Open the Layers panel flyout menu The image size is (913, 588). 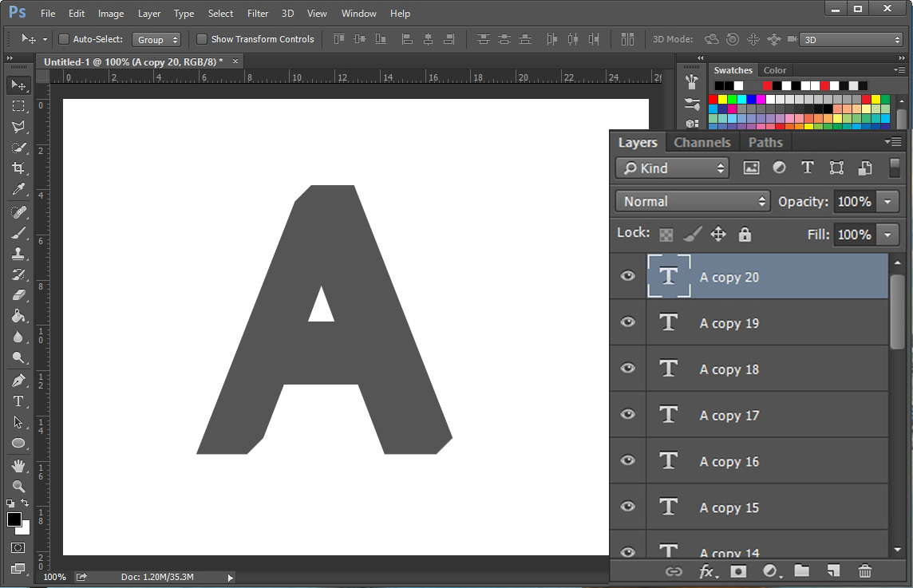(x=892, y=141)
